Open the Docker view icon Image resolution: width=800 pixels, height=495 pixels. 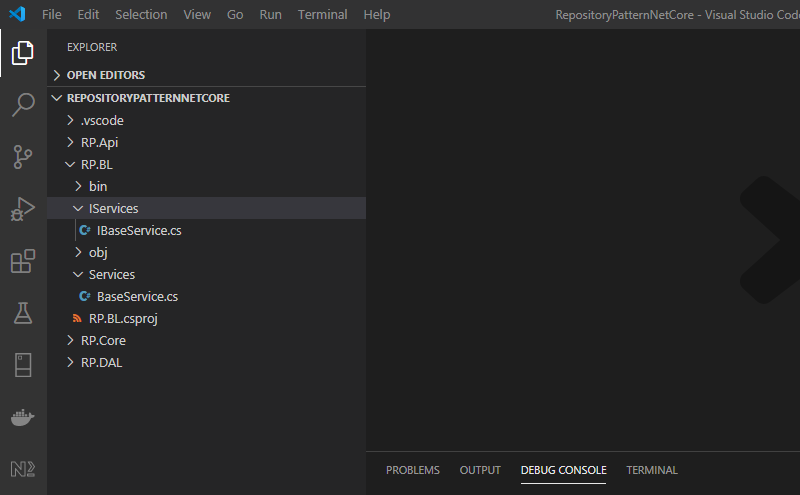point(22,417)
